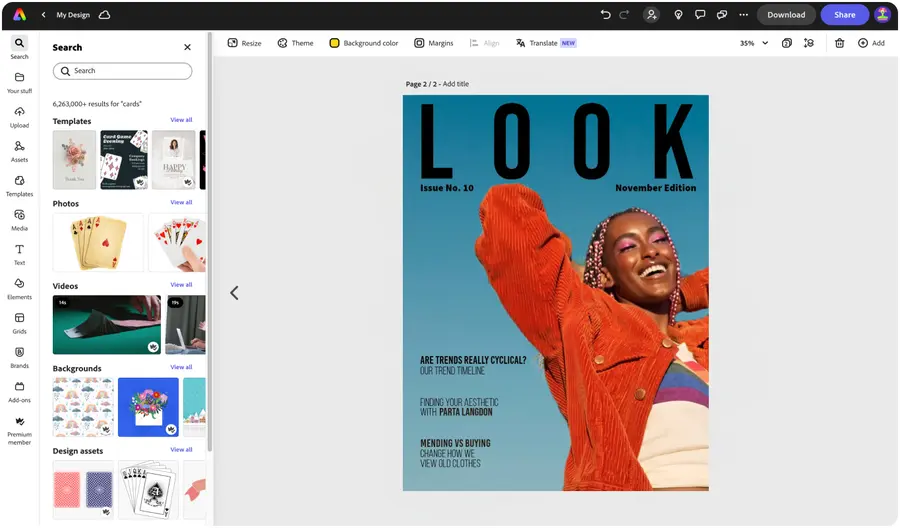
Task: Close the Search panel
Action: tap(187, 47)
